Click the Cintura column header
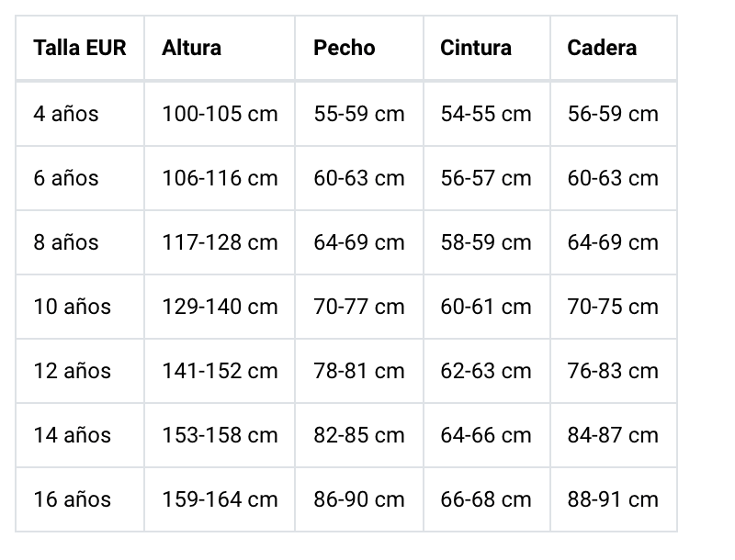This screenshot has width=735, height=560. (x=476, y=48)
